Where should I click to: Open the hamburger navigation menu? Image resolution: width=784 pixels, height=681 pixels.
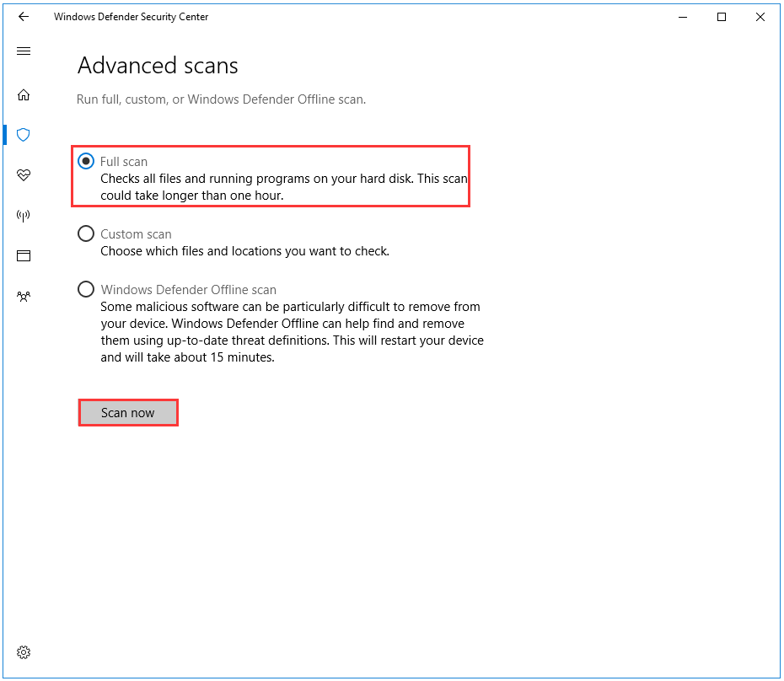(24, 51)
